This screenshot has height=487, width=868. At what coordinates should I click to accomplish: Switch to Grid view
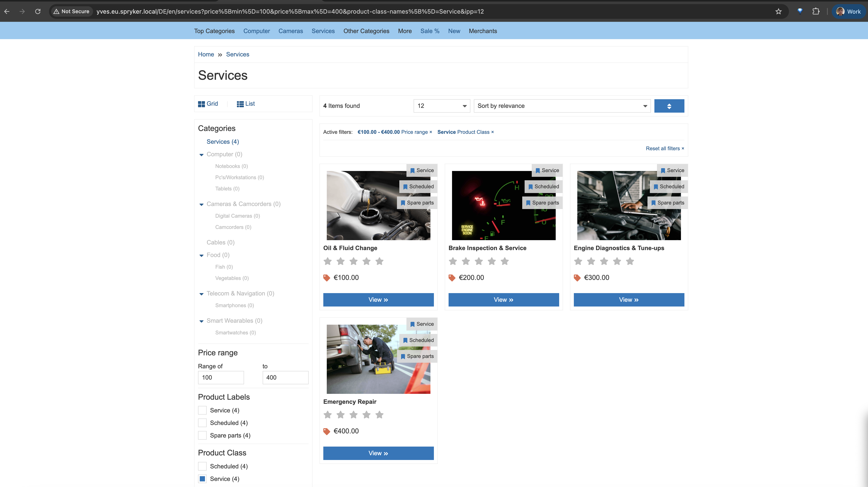(x=208, y=104)
